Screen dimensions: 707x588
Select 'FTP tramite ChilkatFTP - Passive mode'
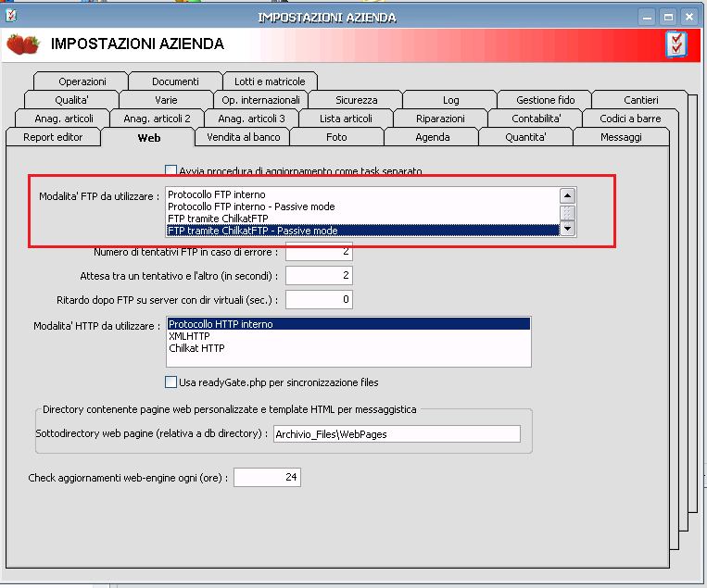tap(362, 231)
